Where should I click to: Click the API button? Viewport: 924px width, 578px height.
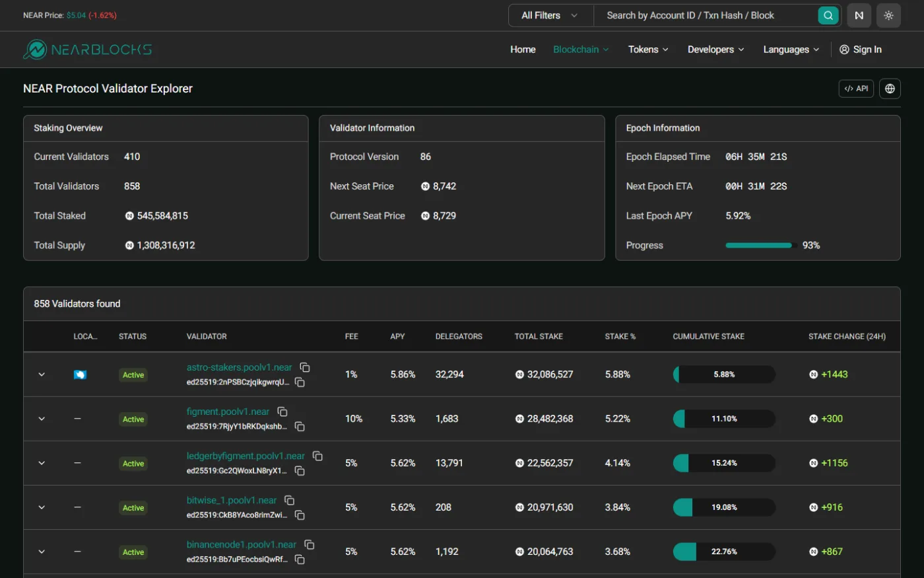856,89
